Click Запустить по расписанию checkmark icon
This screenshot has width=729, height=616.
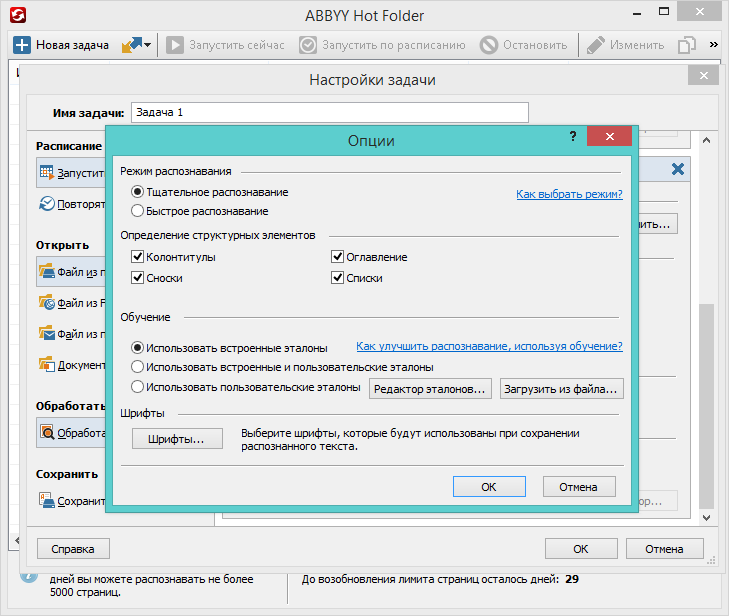pos(308,45)
